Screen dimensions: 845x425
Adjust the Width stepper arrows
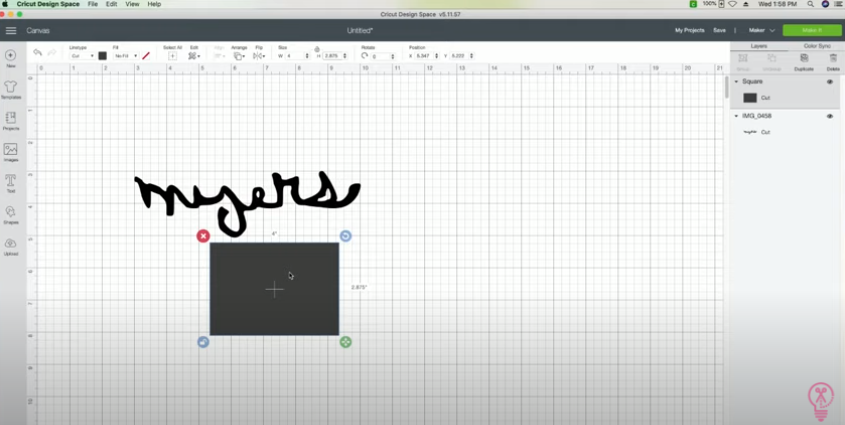(307, 56)
